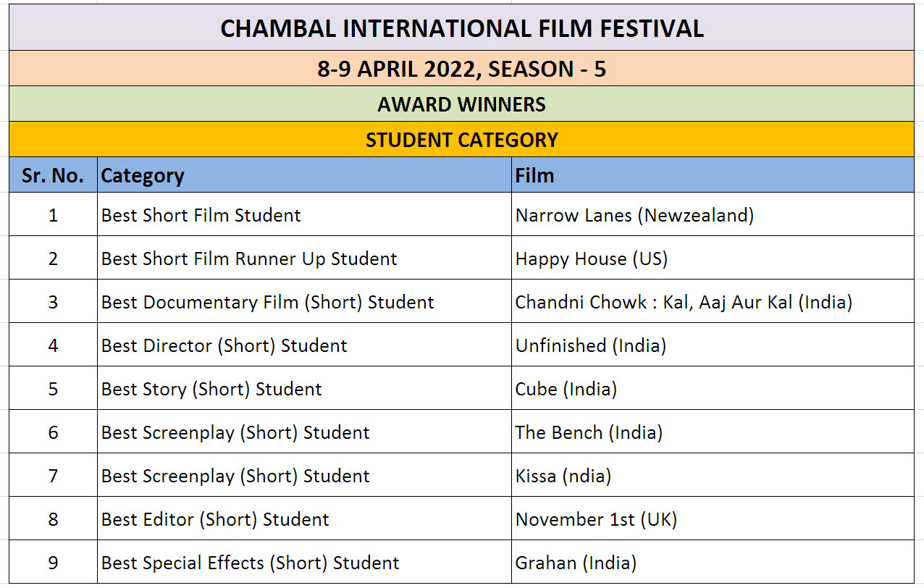Click the Chandni Chowk : Kal, Aaj Aur Kal cell
This screenshot has width=924, height=588.
coord(713,301)
